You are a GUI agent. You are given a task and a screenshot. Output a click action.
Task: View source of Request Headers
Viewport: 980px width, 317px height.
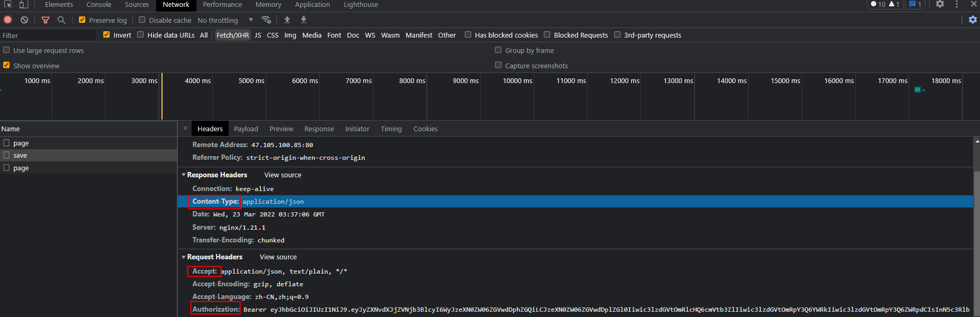click(278, 257)
